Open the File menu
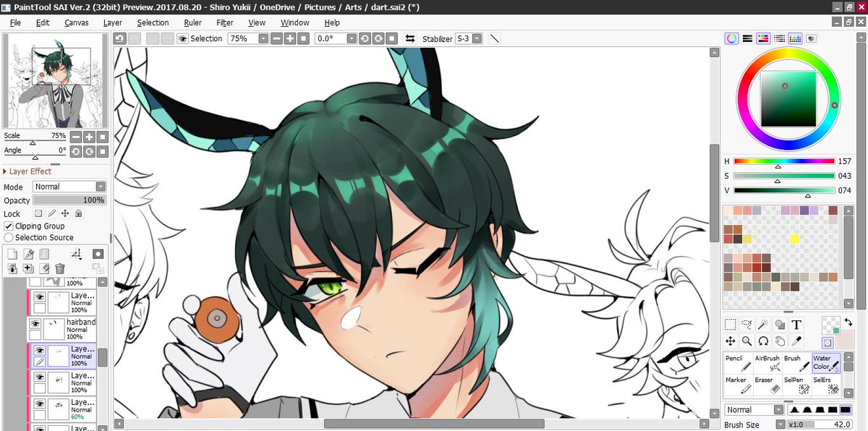 pyautogui.click(x=15, y=22)
